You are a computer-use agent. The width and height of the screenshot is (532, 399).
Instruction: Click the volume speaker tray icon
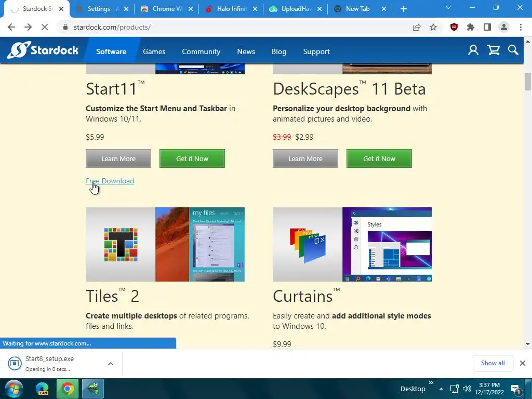click(467, 389)
